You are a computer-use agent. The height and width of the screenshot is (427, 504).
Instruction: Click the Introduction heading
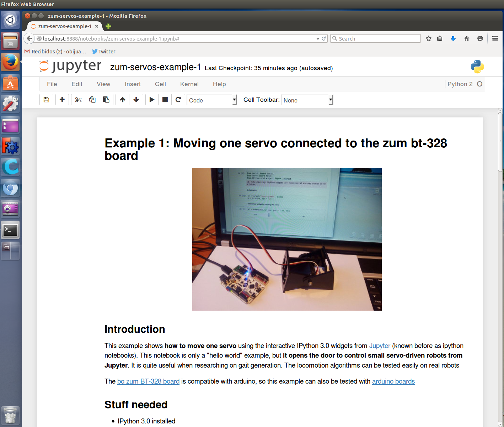[135, 329]
